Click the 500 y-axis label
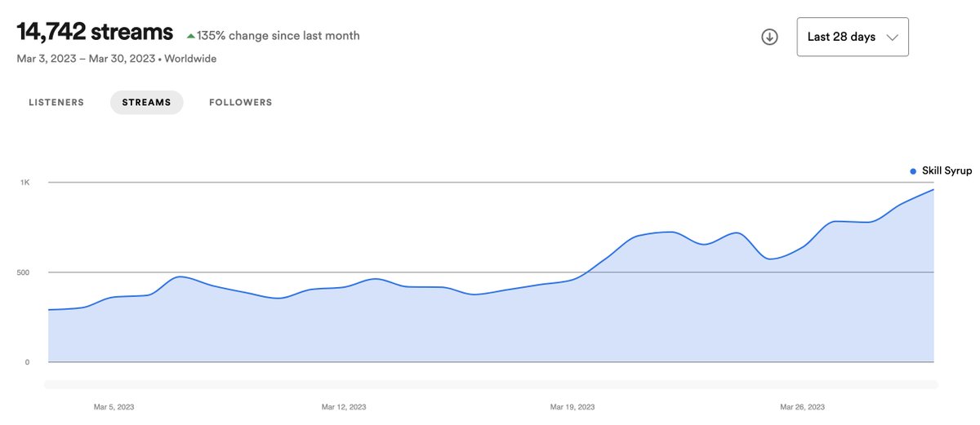Viewport: 980px width, 425px height. [x=24, y=272]
